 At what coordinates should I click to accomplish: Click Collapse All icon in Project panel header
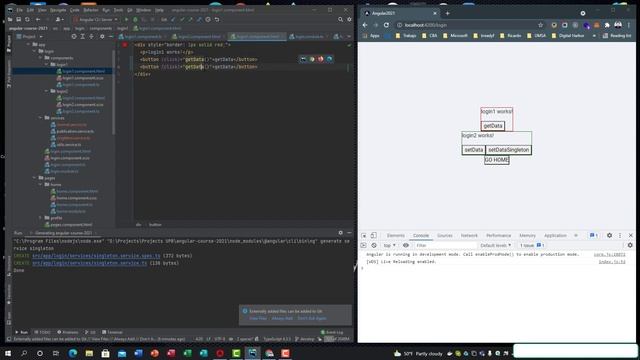click(91, 36)
